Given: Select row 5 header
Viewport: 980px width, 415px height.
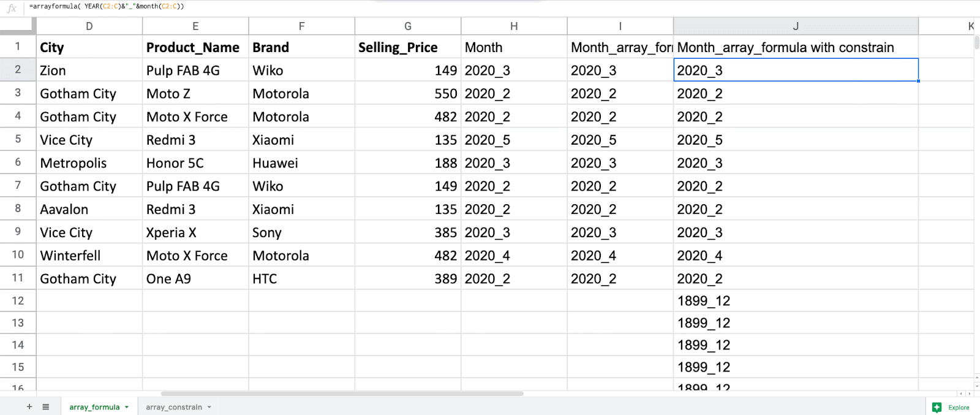Looking at the screenshot, I should coord(18,140).
